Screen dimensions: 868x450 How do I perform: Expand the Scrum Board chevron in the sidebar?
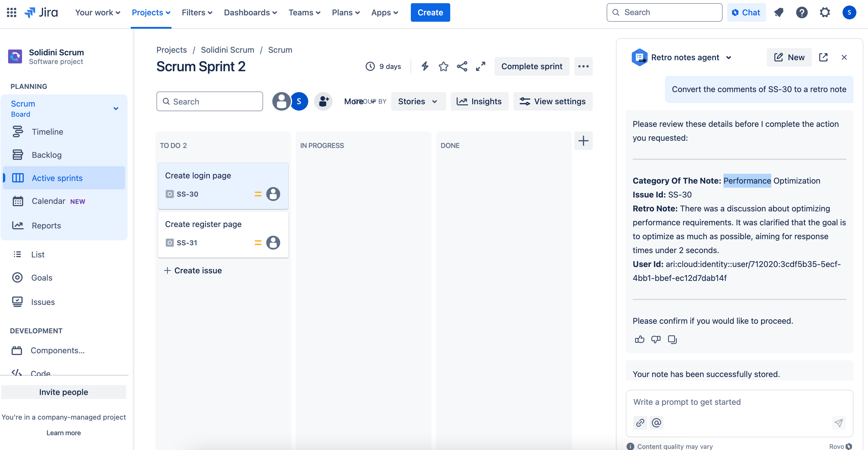pyautogui.click(x=116, y=109)
